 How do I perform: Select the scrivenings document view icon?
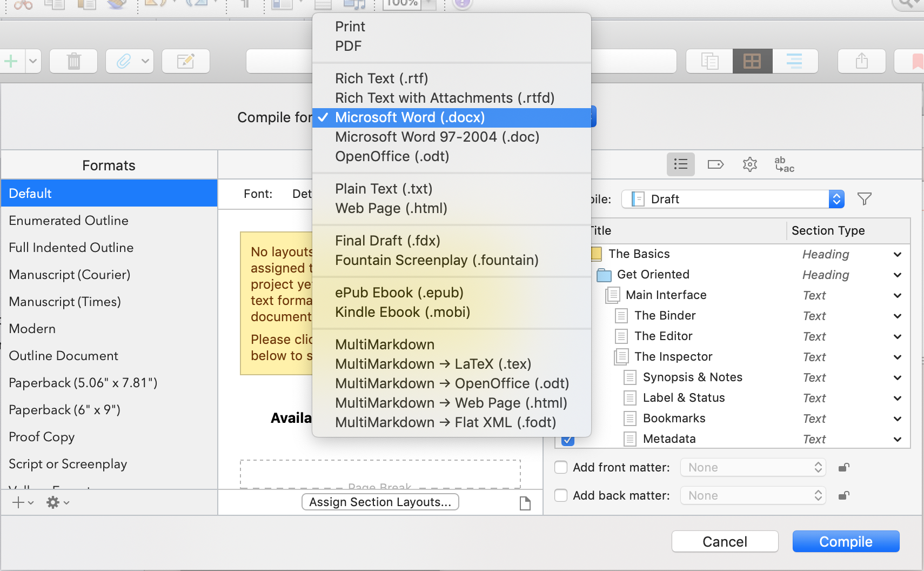[x=709, y=61]
